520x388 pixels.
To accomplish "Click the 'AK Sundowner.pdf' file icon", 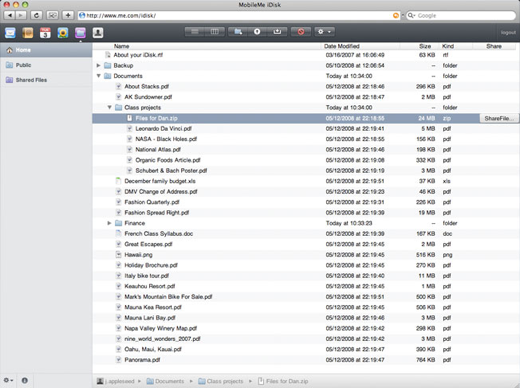I will point(118,97).
